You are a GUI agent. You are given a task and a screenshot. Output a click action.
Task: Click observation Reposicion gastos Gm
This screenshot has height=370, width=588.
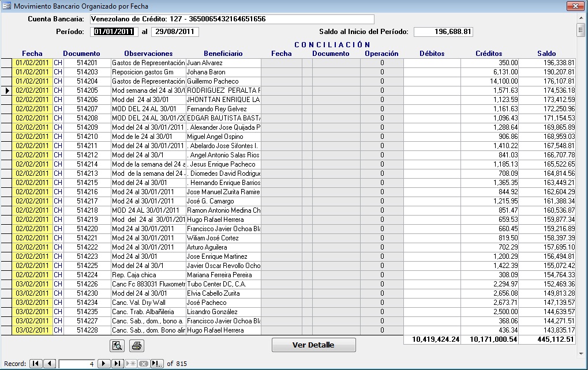click(143, 72)
